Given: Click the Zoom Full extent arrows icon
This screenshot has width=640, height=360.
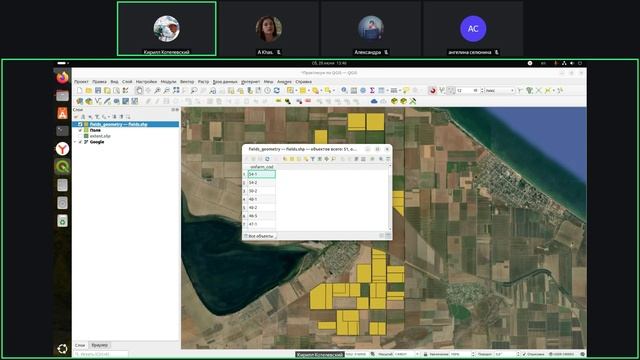Looking at the screenshot, I should 176,91.
